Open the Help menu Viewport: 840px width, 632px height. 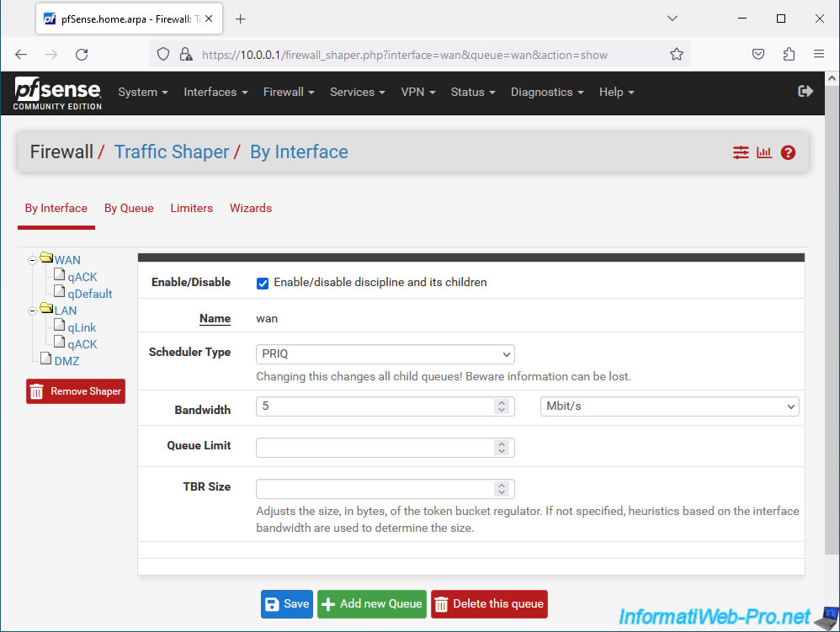pos(616,92)
